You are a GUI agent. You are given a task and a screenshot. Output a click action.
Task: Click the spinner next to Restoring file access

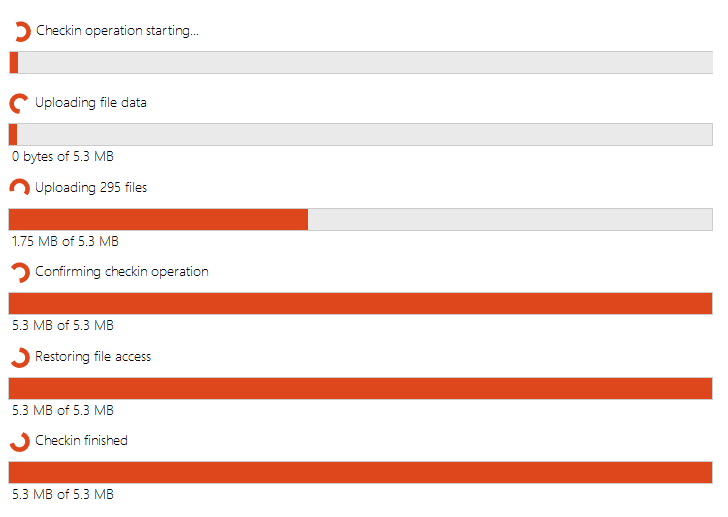pyautogui.click(x=19, y=357)
